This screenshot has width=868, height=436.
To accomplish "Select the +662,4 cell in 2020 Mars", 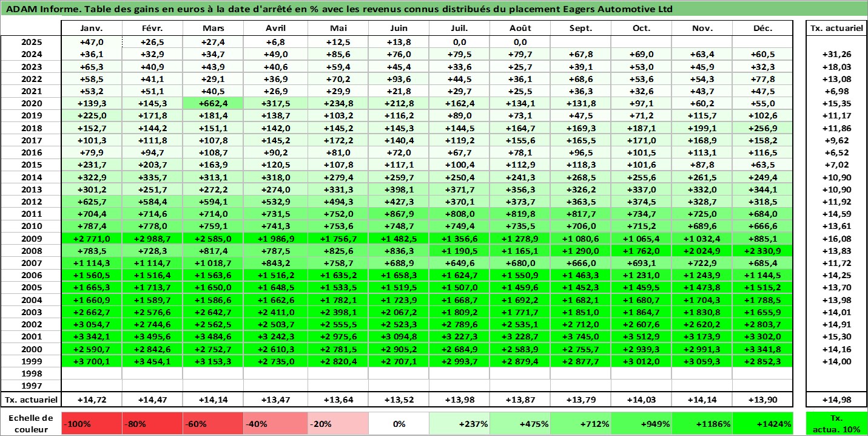I will click(x=213, y=103).
